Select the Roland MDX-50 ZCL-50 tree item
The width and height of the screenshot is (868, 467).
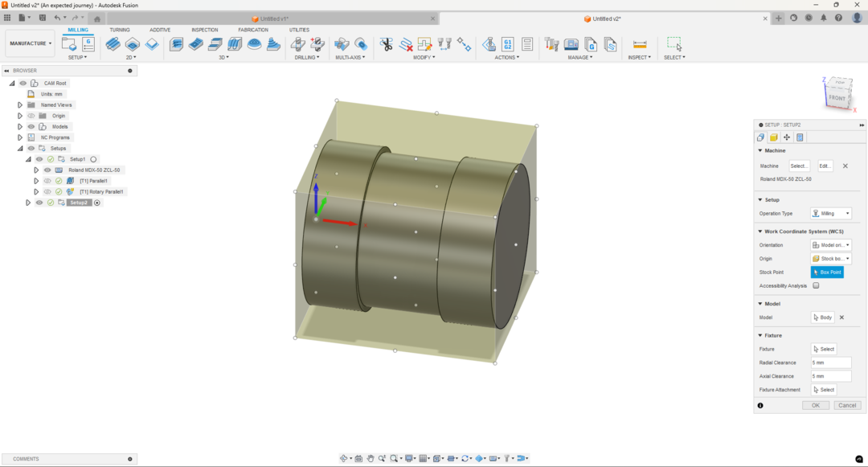coord(94,170)
